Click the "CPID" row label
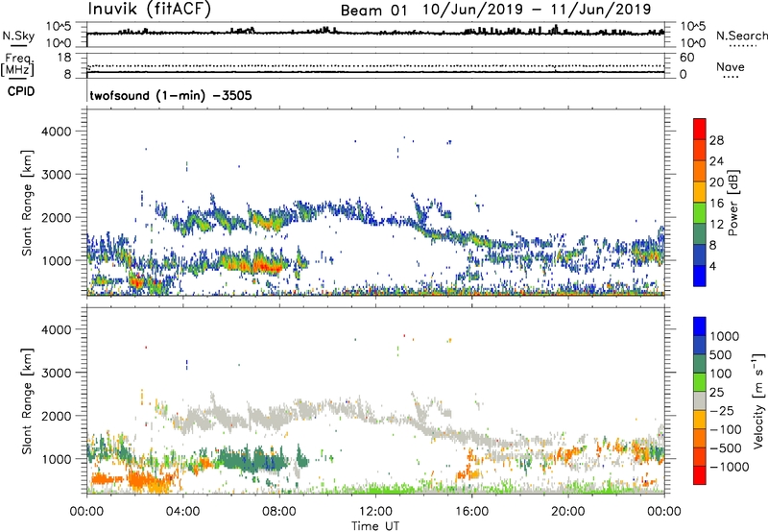 (x=20, y=91)
